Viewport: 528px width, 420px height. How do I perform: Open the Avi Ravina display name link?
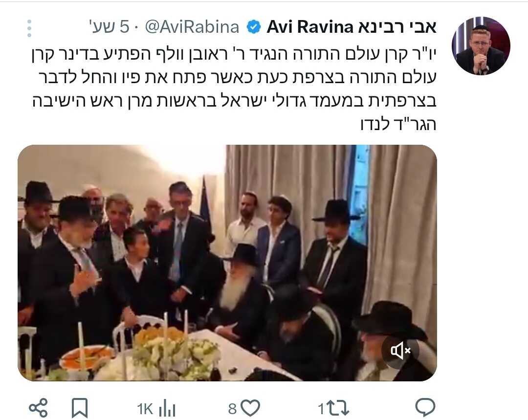coord(351,27)
